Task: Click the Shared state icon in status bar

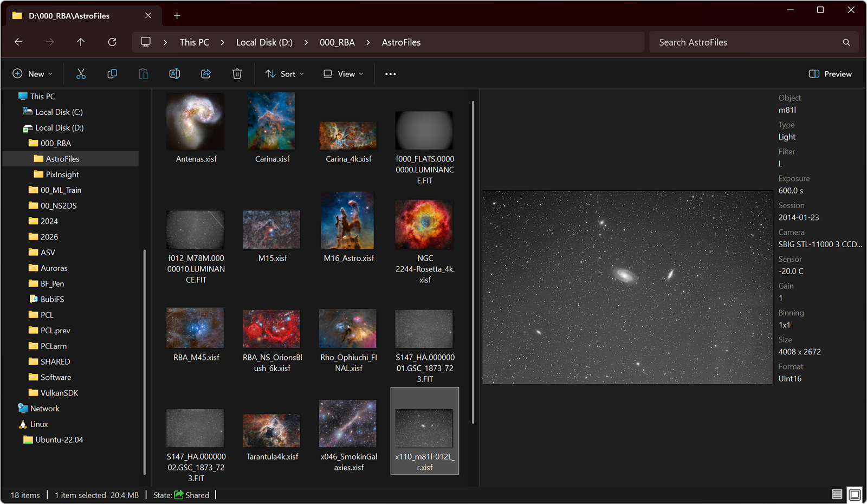Action: (x=179, y=495)
